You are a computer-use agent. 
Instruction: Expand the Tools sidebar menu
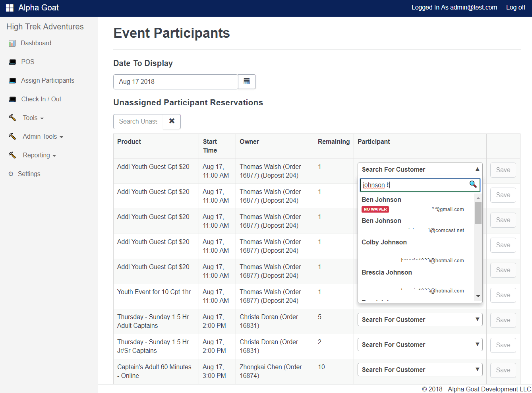coord(33,118)
